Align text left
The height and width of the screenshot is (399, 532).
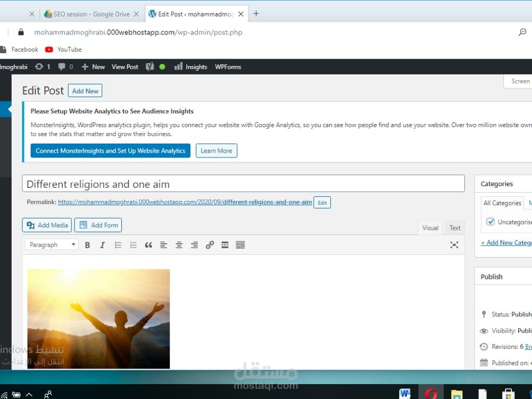click(163, 245)
